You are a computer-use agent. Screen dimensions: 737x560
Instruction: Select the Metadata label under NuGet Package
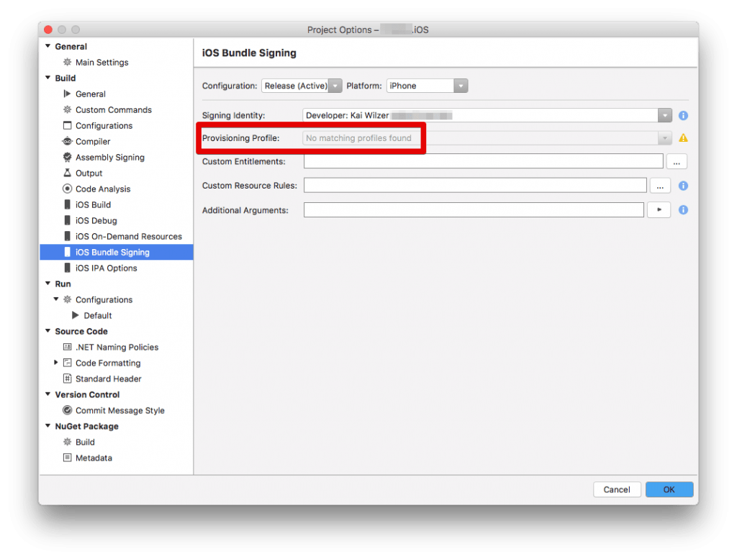pos(94,458)
